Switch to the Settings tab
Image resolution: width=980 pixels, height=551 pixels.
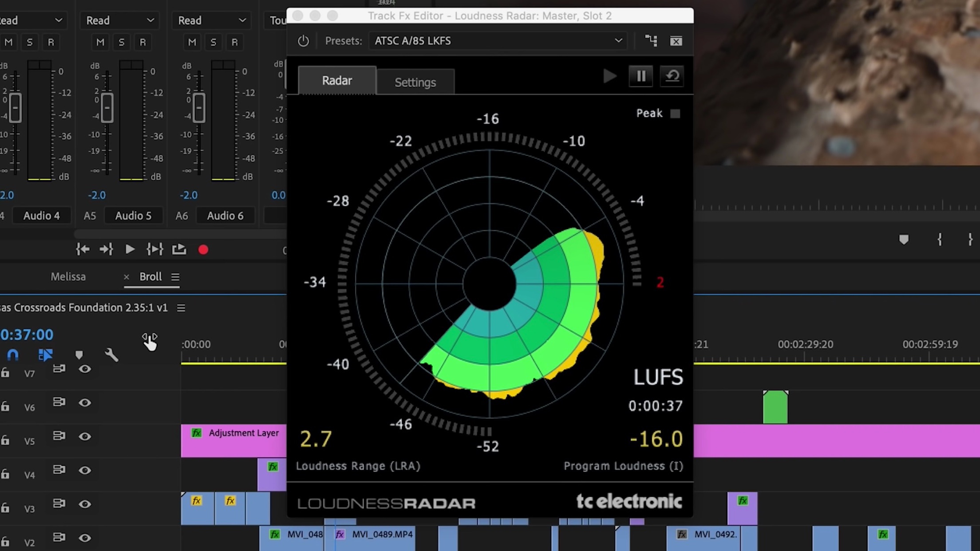(415, 82)
